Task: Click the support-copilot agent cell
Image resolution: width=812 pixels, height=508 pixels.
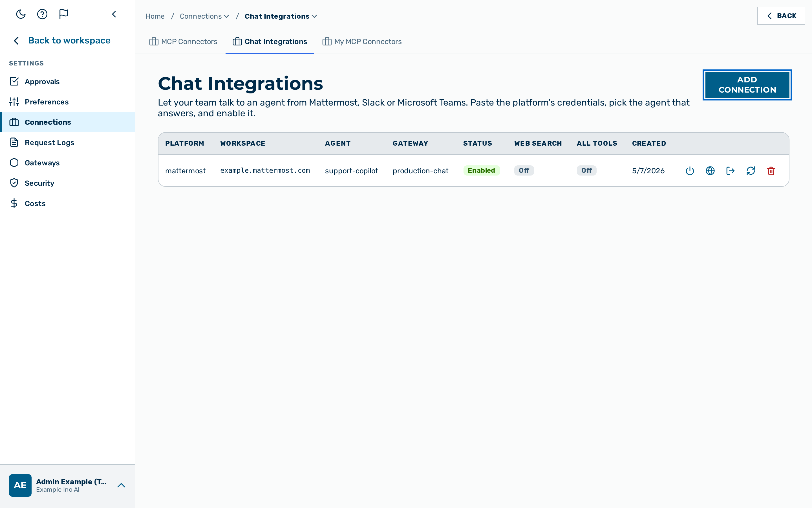Action: 351,171
